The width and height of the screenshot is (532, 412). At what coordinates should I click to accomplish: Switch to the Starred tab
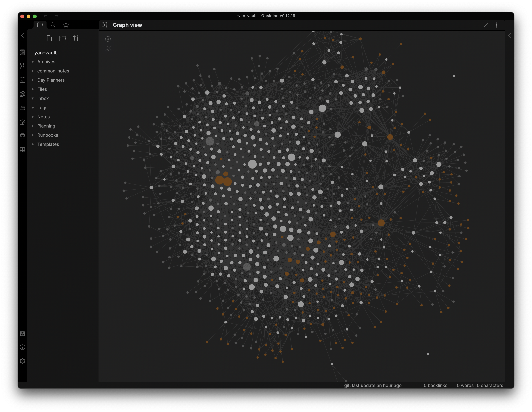click(x=66, y=25)
